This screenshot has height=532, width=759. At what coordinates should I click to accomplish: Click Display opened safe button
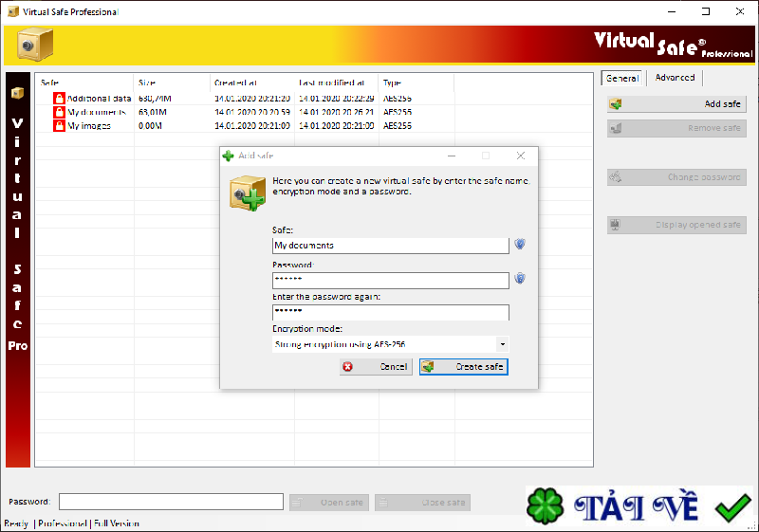point(676,225)
